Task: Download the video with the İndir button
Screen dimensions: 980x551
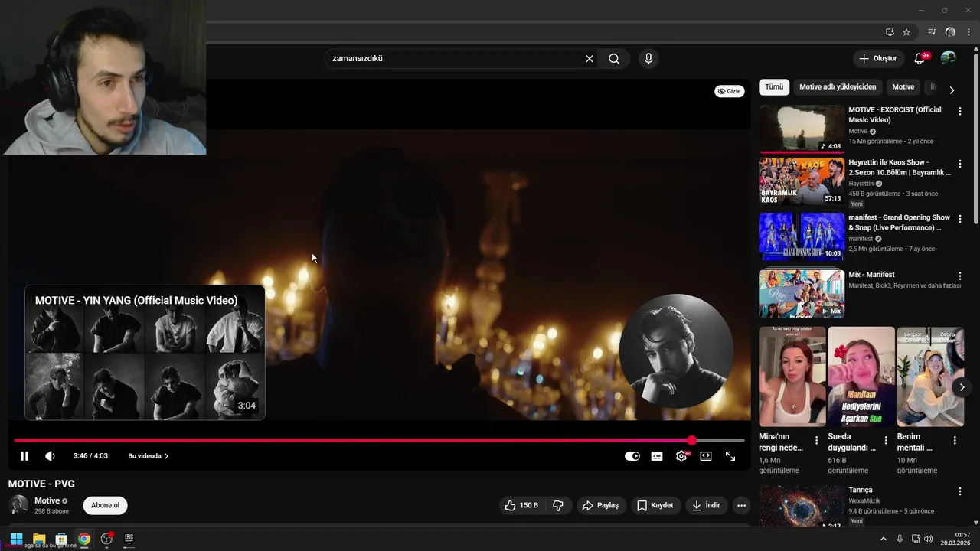Action: pyautogui.click(x=707, y=506)
